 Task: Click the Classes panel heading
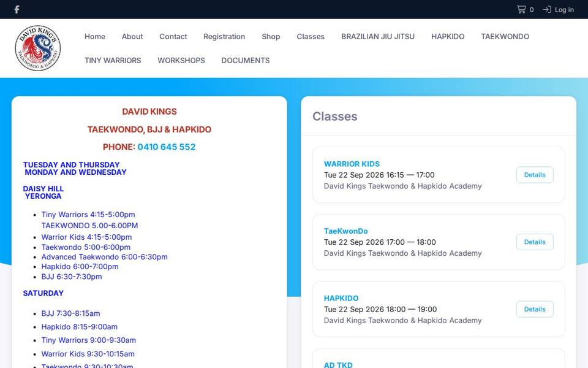(x=335, y=117)
